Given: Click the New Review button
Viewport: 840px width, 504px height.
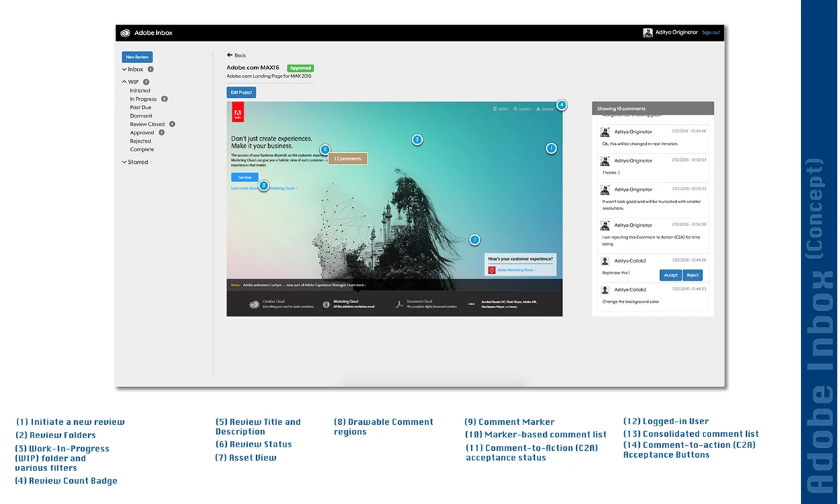Looking at the screenshot, I should click(x=137, y=57).
